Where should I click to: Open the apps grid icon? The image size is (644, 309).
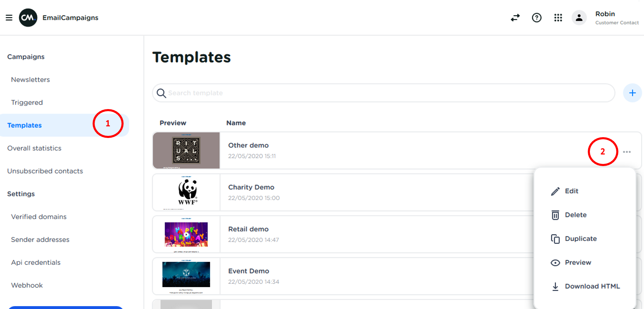point(558,18)
